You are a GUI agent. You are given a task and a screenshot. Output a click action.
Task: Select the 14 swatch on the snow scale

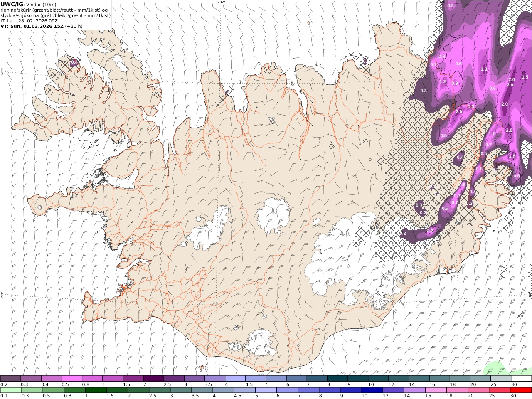click(x=419, y=378)
